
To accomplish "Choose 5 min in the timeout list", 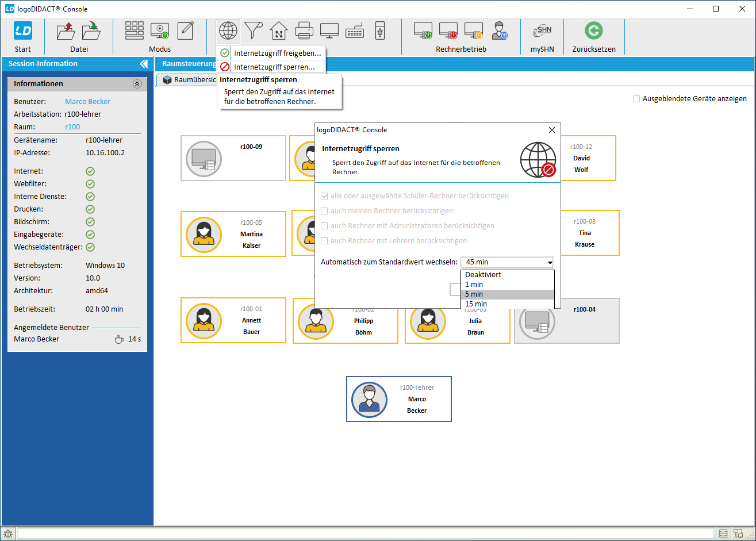I will click(x=508, y=294).
